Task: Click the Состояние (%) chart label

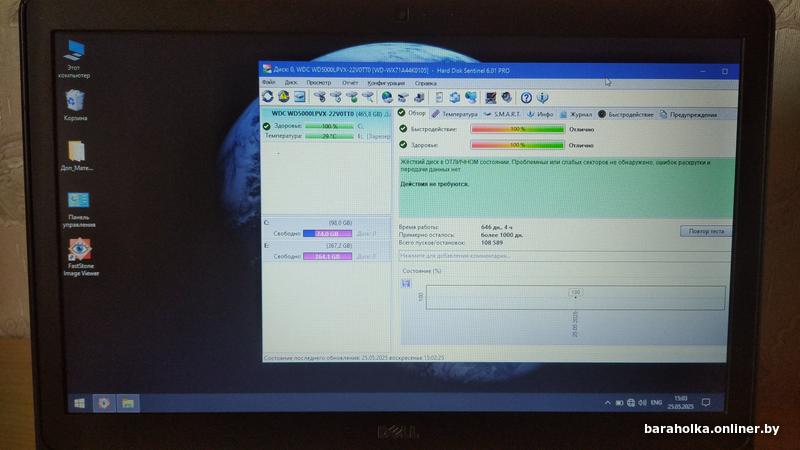Action: point(421,271)
